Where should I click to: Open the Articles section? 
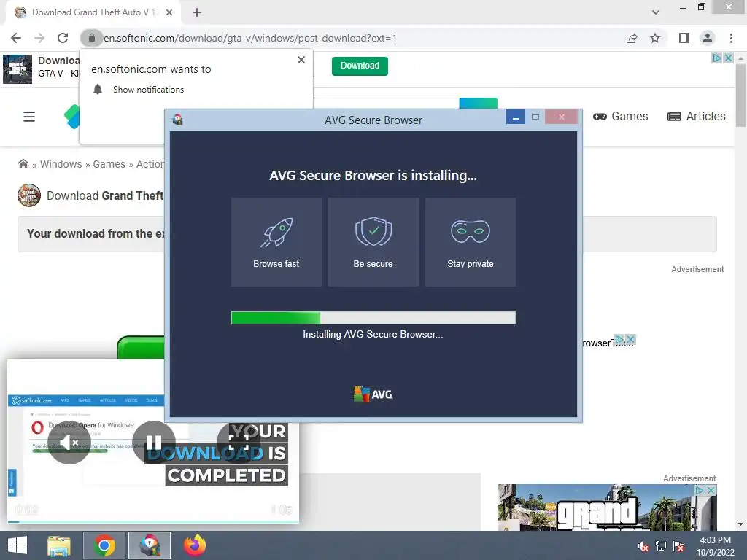697,117
